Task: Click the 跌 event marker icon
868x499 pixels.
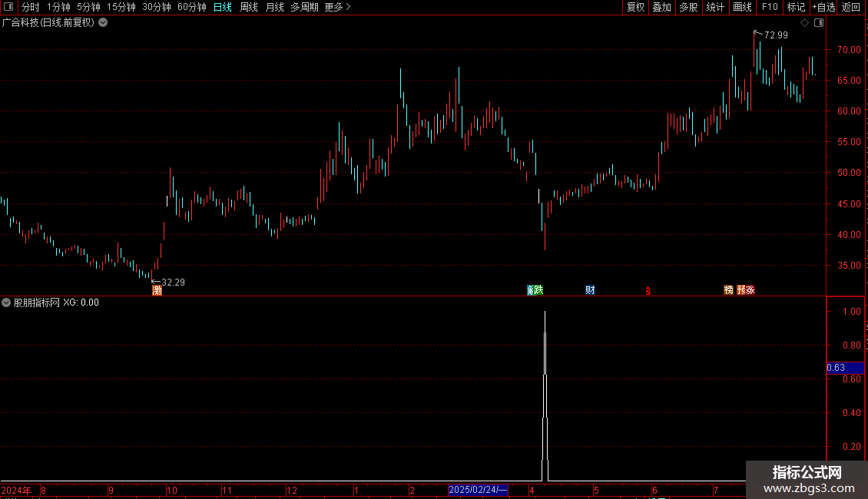Action: tap(538, 290)
